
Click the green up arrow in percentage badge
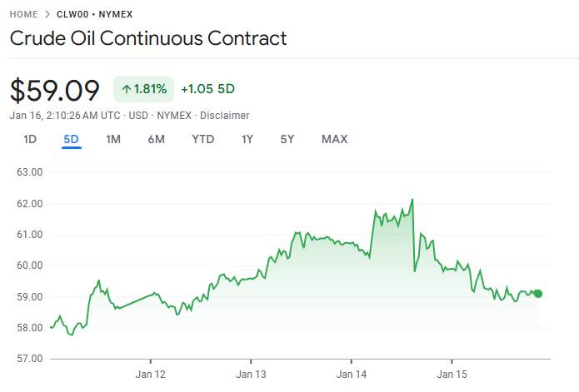point(126,88)
